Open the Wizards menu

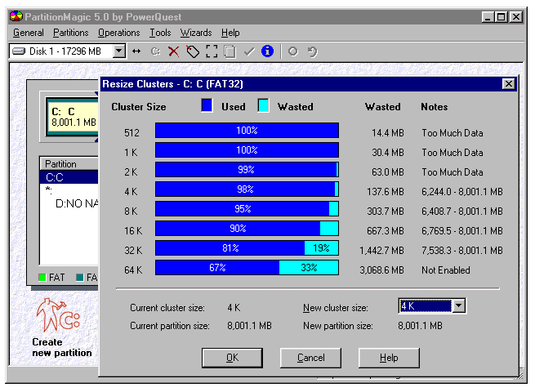[x=196, y=33]
